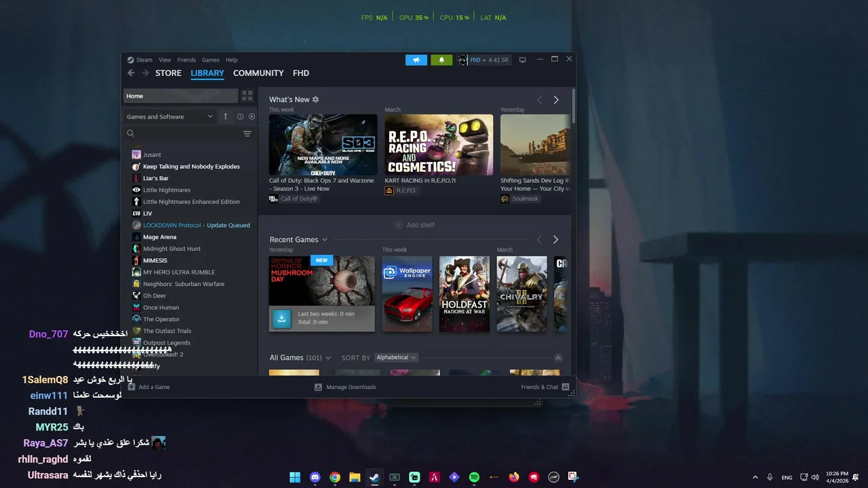Open File Explorer from the taskbar
The width and height of the screenshot is (868, 488).
point(355,477)
